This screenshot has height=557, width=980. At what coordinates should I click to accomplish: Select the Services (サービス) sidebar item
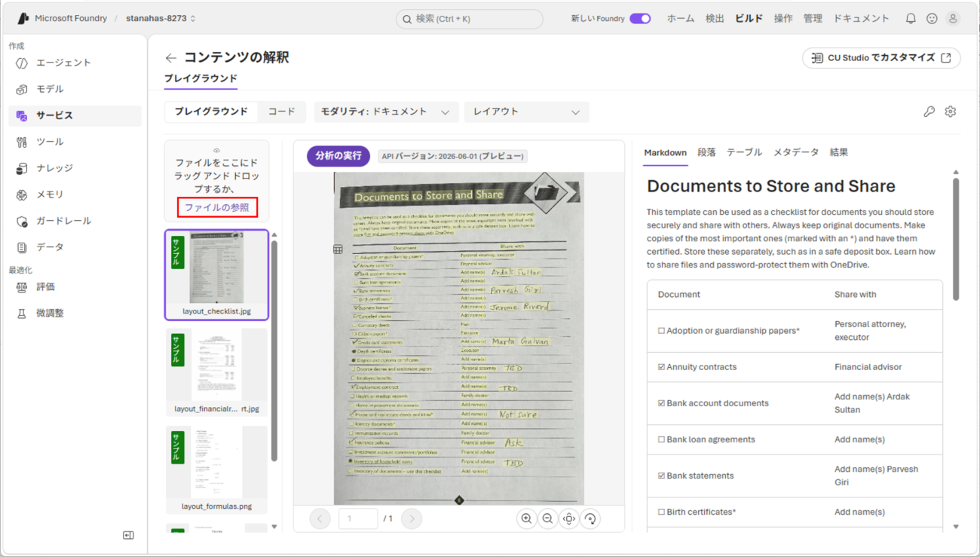[75, 115]
